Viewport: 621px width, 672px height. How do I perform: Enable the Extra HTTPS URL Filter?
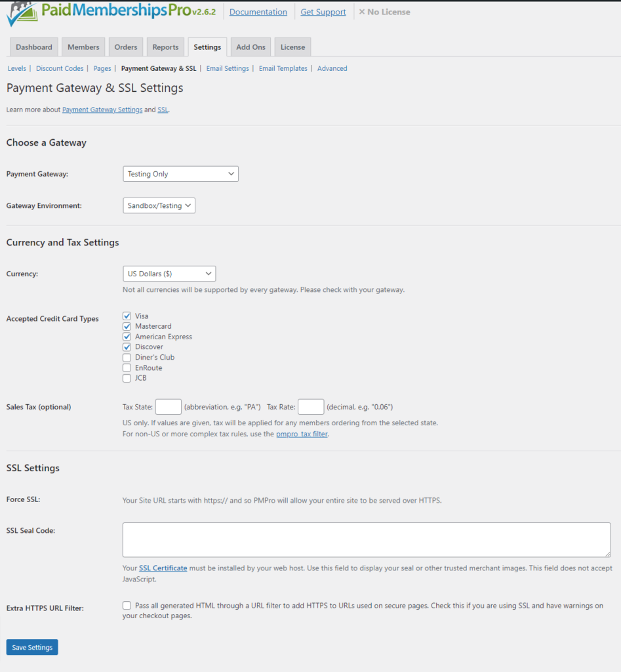(127, 605)
